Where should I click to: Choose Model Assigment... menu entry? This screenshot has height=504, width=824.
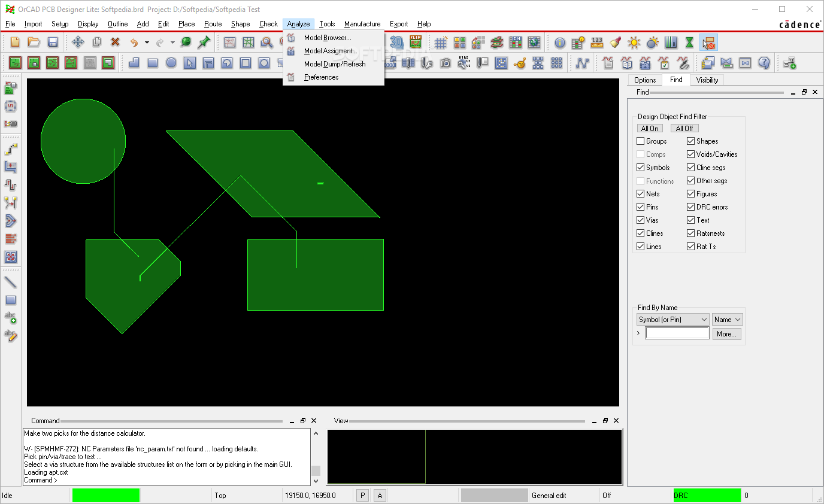(331, 51)
